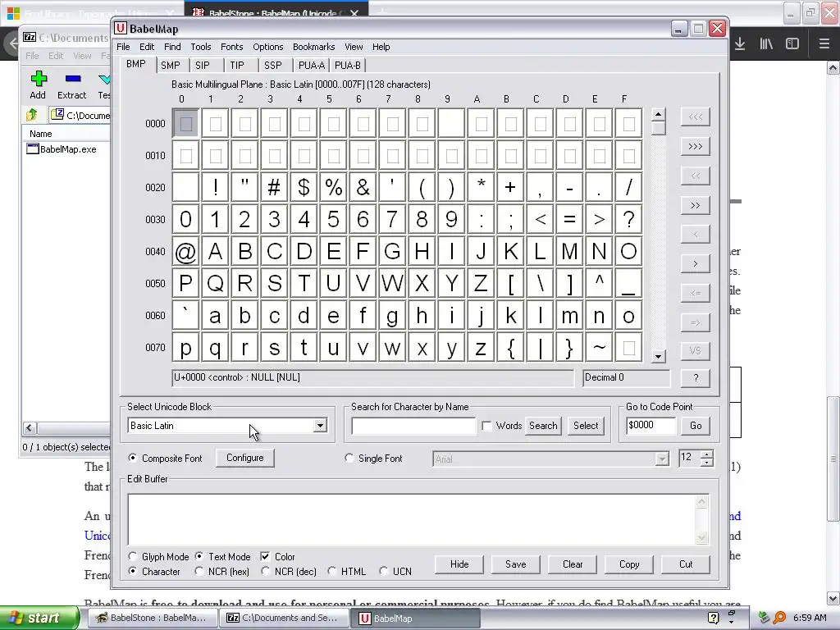Open the Fonts menu

[231, 47]
